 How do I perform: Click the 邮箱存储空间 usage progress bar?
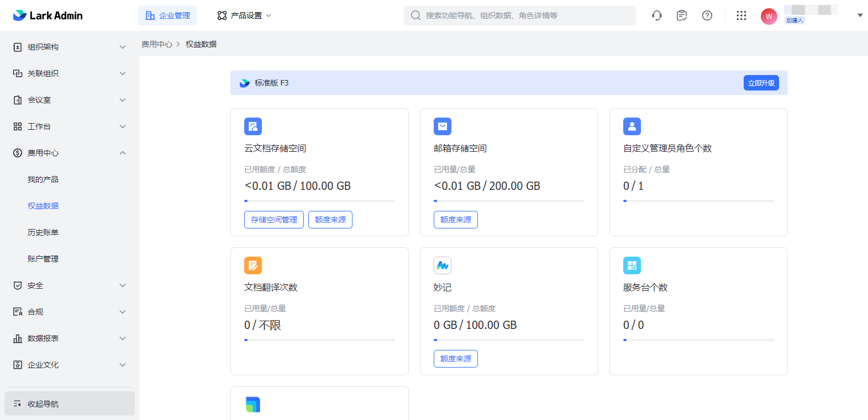(x=509, y=201)
